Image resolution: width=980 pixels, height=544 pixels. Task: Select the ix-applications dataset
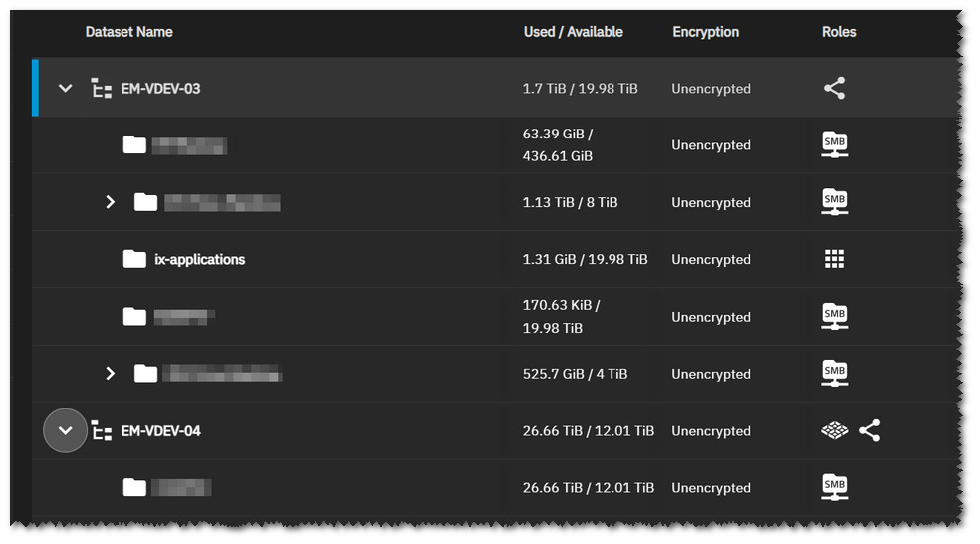(200, 259)
